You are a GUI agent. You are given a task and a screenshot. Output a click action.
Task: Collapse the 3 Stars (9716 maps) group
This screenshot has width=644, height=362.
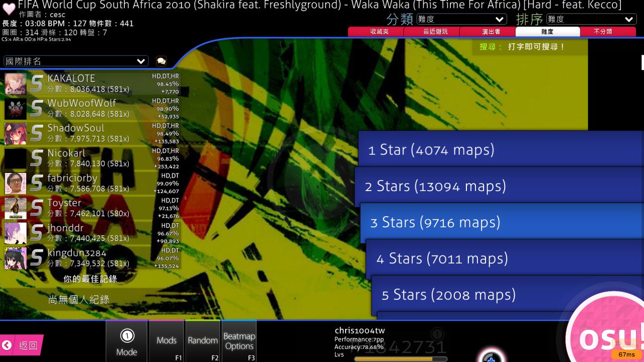[x=502, y=222]
